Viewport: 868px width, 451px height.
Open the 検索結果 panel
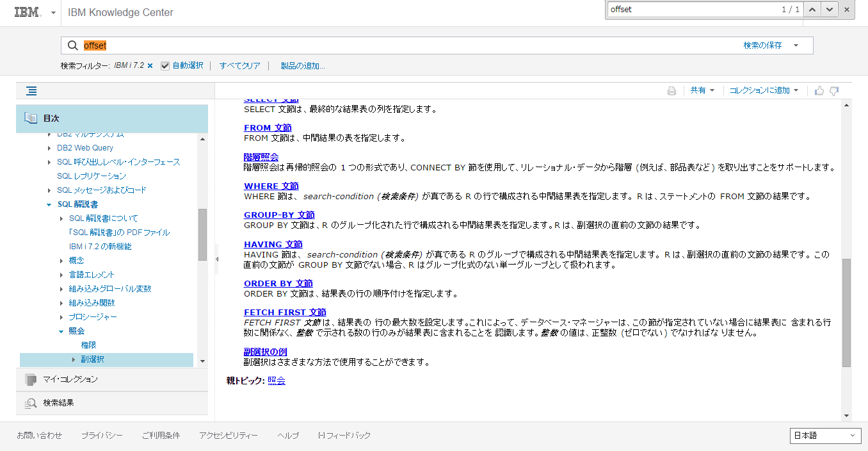coord(58,403)
